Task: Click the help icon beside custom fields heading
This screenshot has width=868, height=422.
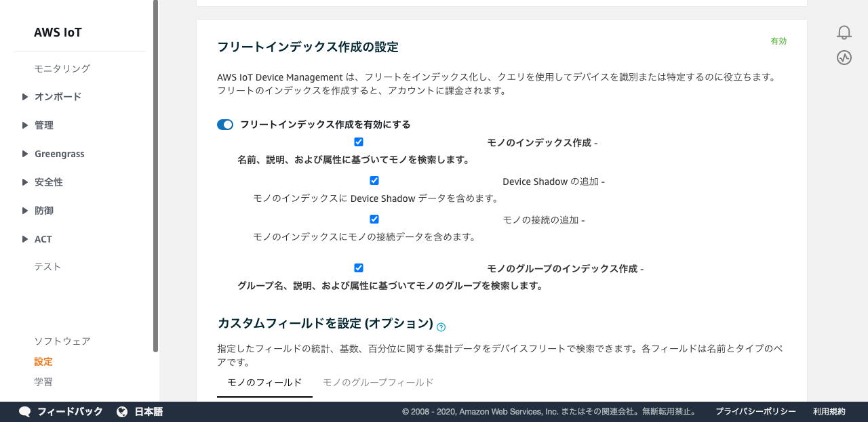Action: click(x=441, y=327)
